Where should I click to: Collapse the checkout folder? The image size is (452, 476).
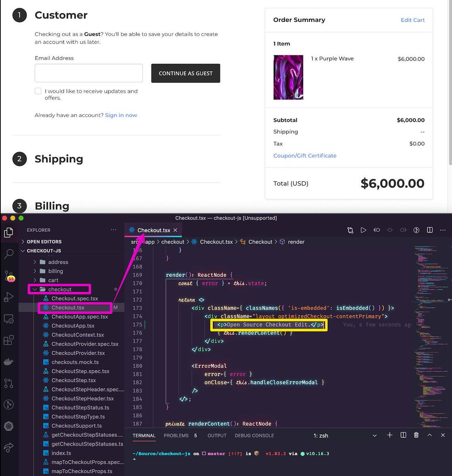[59, 289]
